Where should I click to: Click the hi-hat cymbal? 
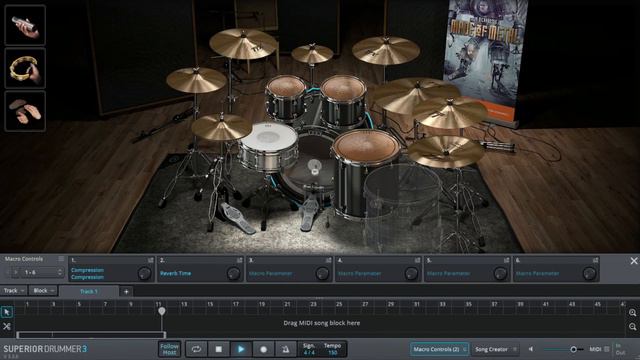[221, 127]
